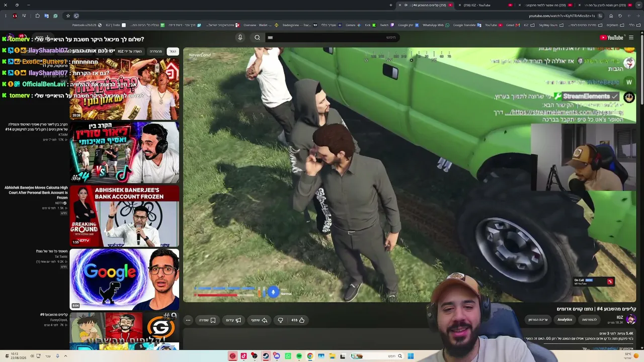Viewport: 644px width, 362px height.
Task: Save the video with the שמירה bookmark button
Action: point(207,320)
